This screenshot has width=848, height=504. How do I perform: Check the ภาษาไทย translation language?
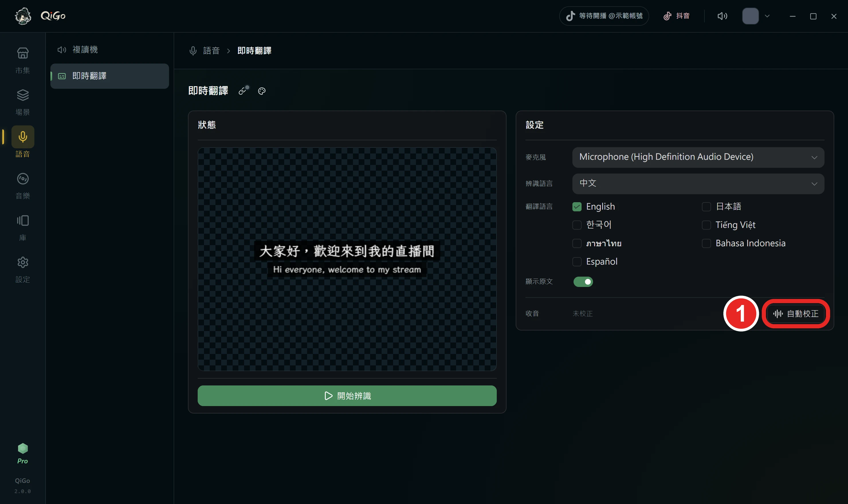pos(577,243)
